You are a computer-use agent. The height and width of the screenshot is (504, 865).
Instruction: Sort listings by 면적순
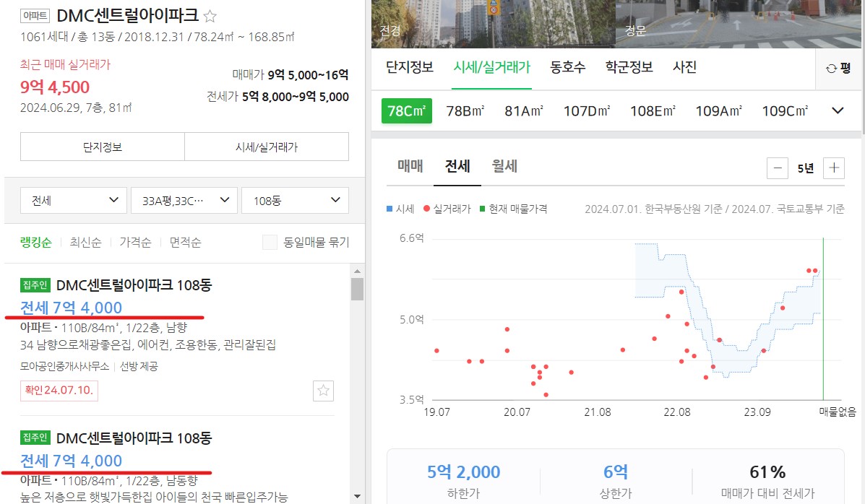coord(185,242)
